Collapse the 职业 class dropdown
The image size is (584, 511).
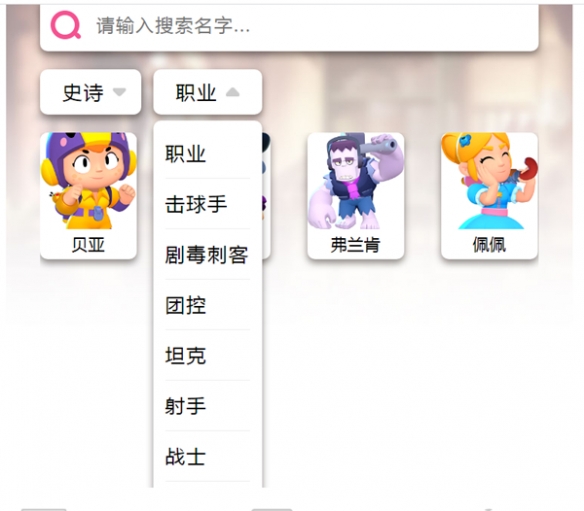[207, 92]
